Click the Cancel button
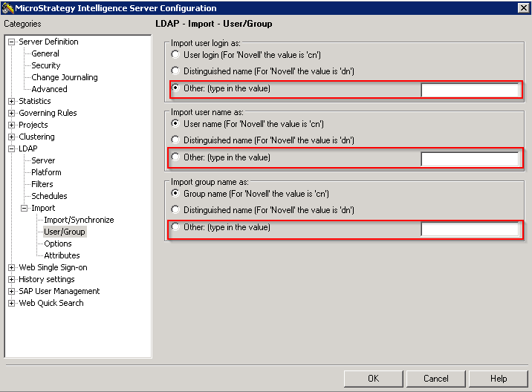The height and width of the screenshot is (392, 532). 436,379
